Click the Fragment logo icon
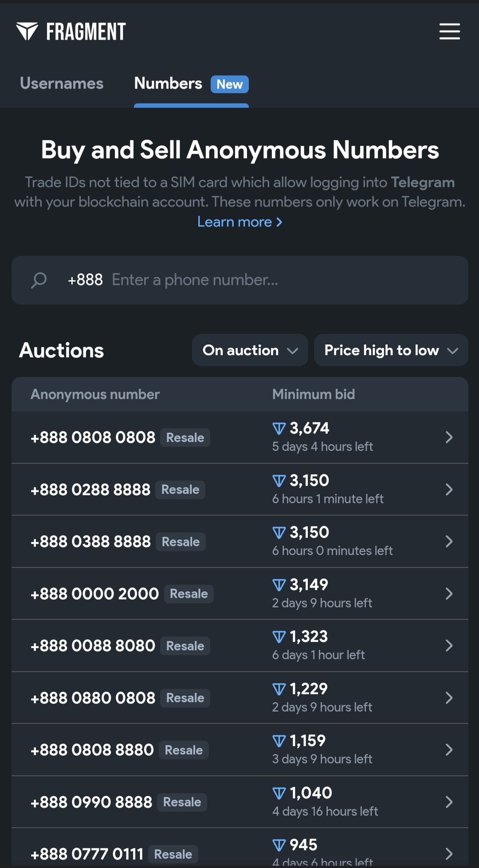This screenshot has width=479, height=868. click(27, 31)
